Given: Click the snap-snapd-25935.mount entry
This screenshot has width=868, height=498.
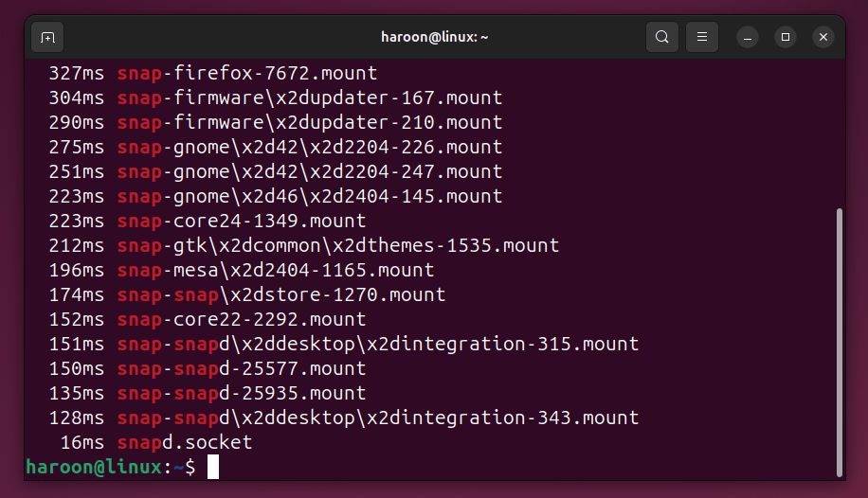Looking at the screenshot, I should 242,393.
